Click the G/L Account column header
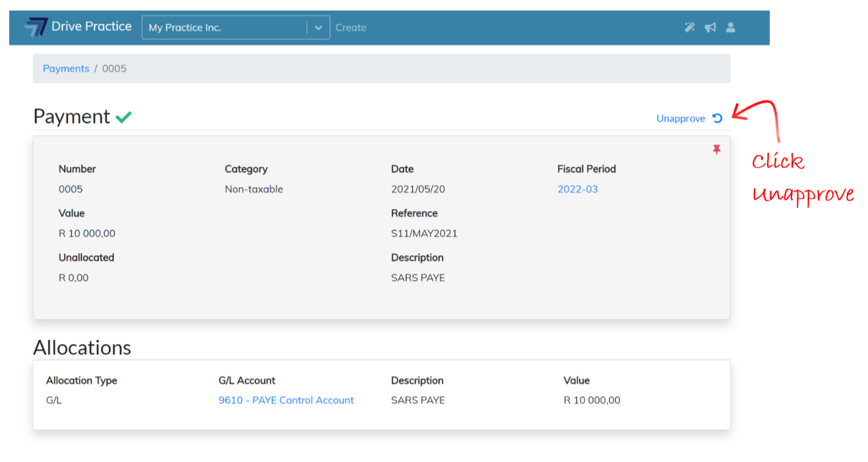This screenshot has width=868, height=462. pyautogui.click(x=247, y=380)
